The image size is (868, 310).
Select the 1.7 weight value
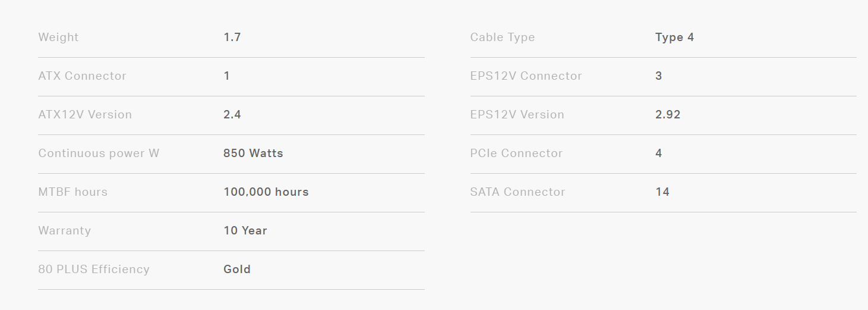coord(232,37)
